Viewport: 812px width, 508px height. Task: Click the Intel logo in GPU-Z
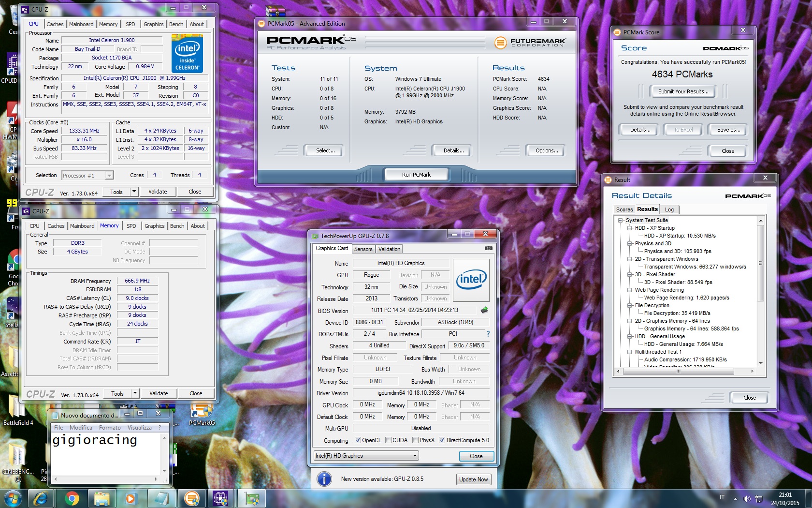(x=471, y=280)
